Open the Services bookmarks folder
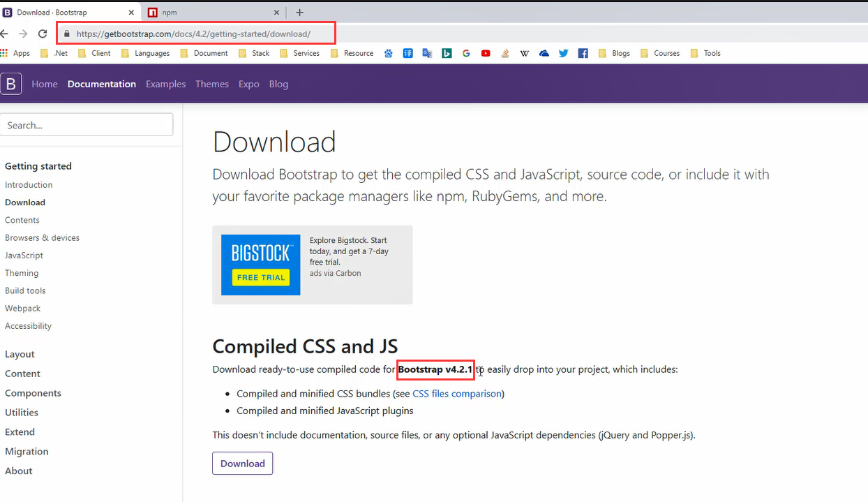Image resolution: width=868 pixels, height=502 pixels. [299, 53]
